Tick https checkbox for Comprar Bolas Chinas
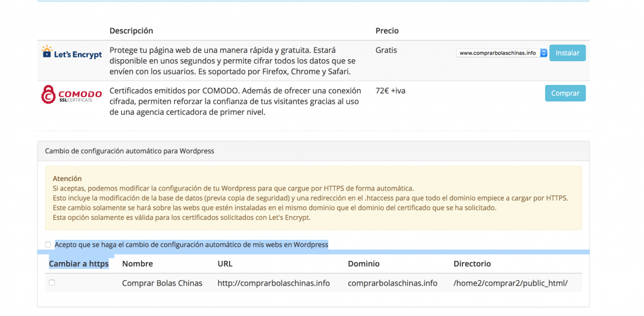Image resolution: width=644 pixels, height=316 pixels. (x=52, y=283)
